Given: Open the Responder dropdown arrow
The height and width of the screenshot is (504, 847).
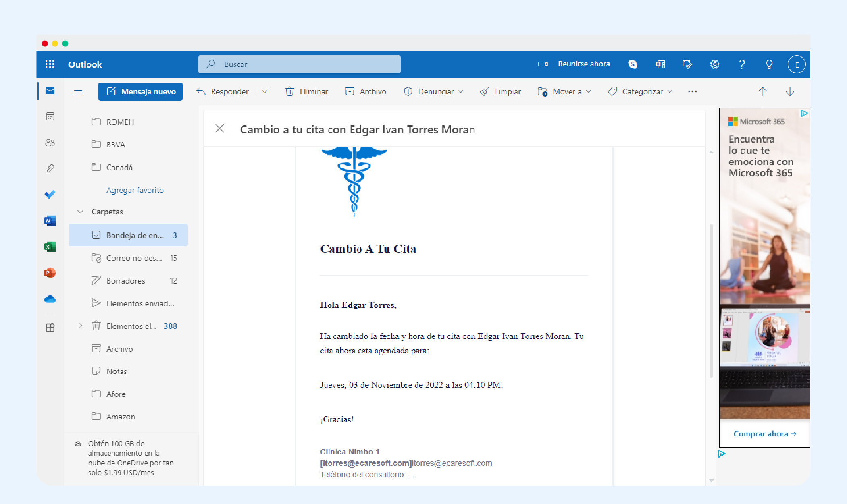Looking at the screenshot, I should (x=264, y=91).
